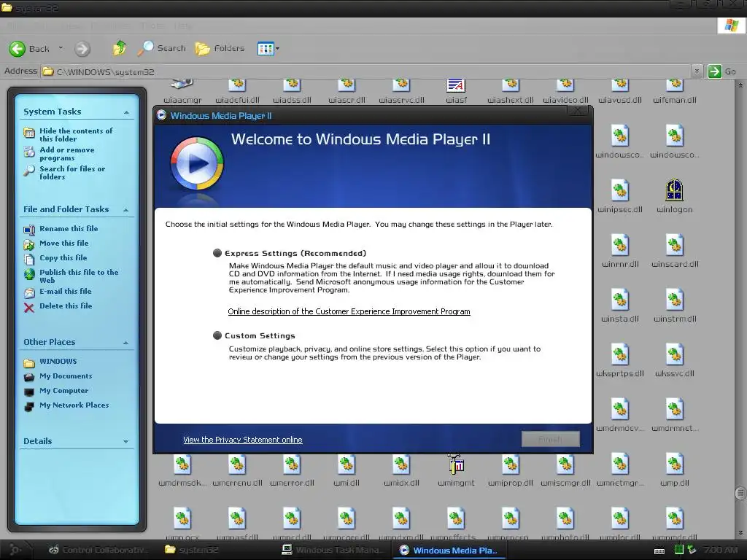
Task: Click the Rename this file icon
Action: pos(29,230)
